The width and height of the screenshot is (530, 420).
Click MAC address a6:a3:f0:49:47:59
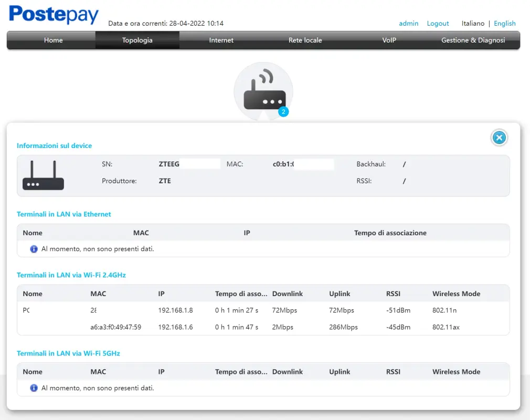click(115, 327)
